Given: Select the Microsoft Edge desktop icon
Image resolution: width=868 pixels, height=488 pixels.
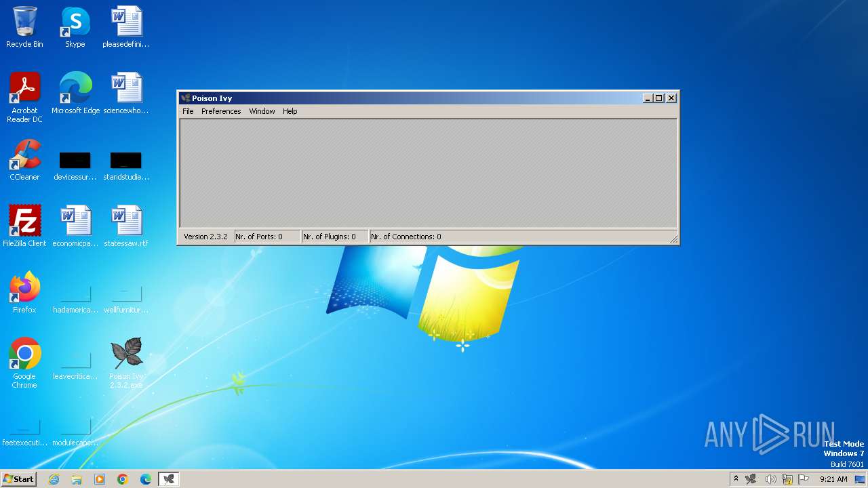Looking at the screenshot, I should point(75,94).
